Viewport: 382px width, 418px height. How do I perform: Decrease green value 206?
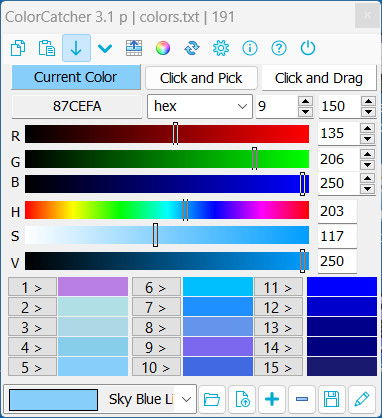368,165
